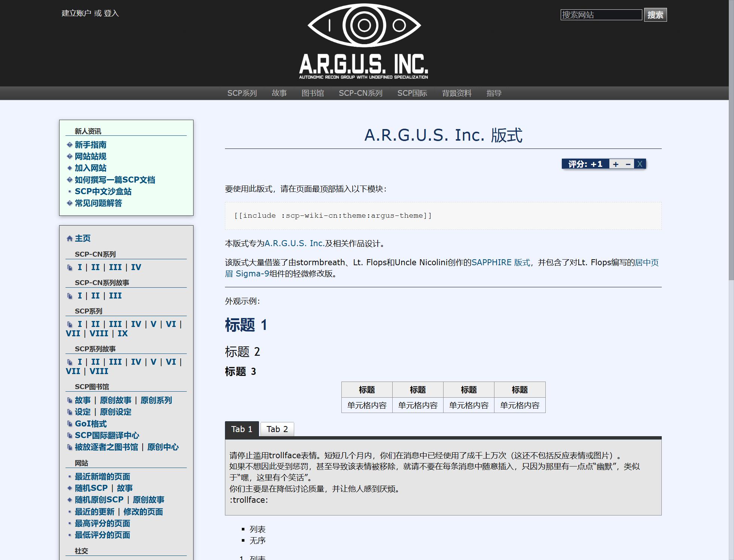The width and height of the screenshot is (734, 560).
Task: Click the A.R.G.U.S. Inc. eye logo
Action: point(364,25)
